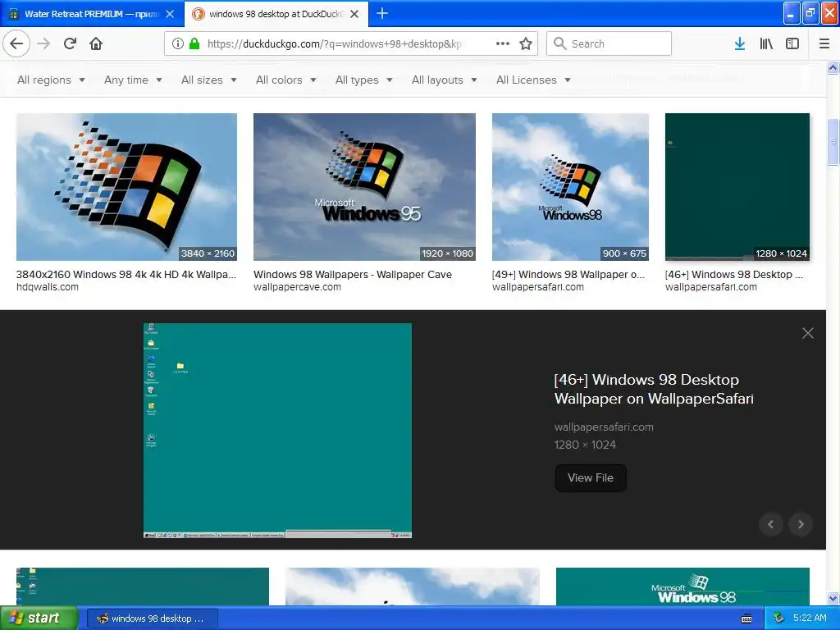Click the browser forward arrow
The height and width of the screenshot is (630, 840).
click(44, 44)
